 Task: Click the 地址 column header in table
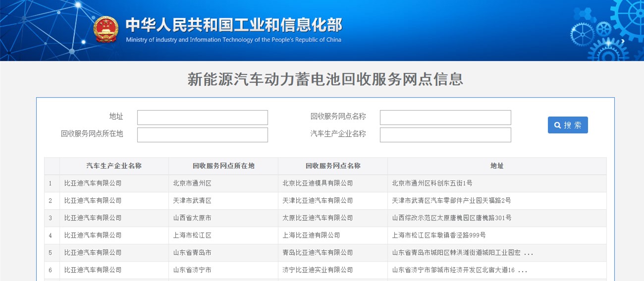pyautogui.click(x=497, y=166)
